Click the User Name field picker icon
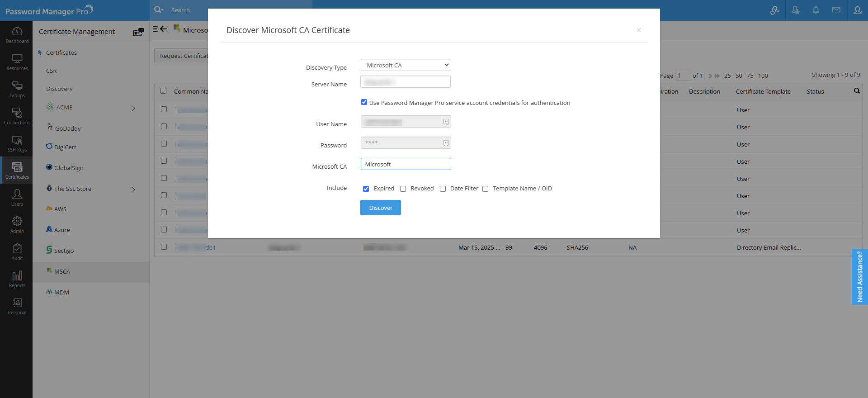Image resolution: width=868 pixels, height=398 pixels. tap(446, 122)
